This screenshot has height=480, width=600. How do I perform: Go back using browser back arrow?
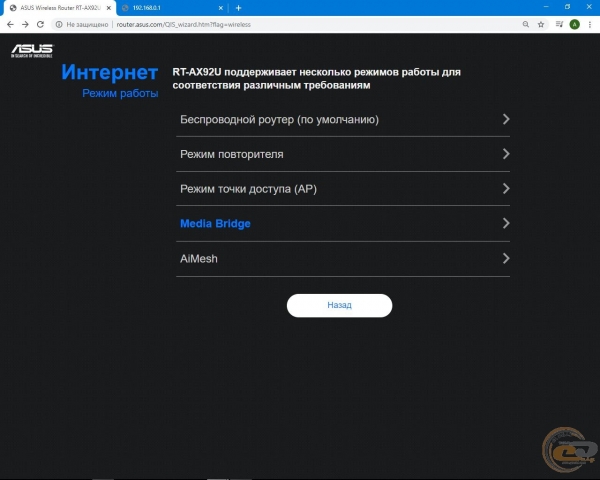10,24
